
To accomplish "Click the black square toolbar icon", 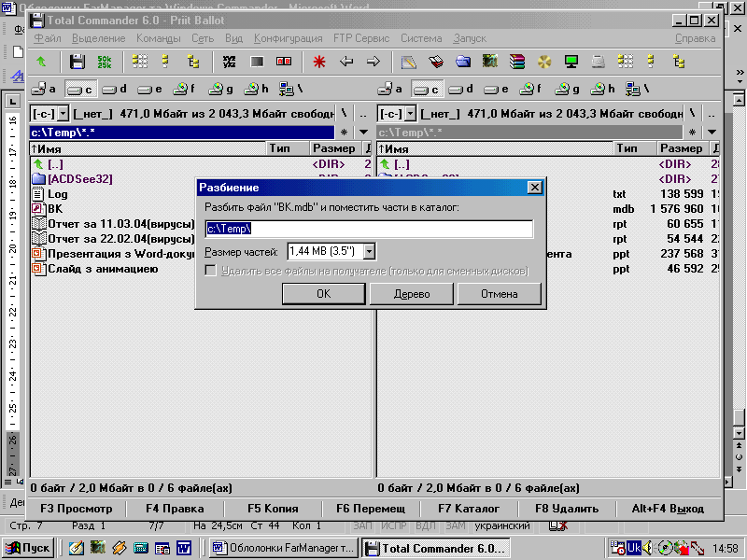I will click(x=257, y=62).
